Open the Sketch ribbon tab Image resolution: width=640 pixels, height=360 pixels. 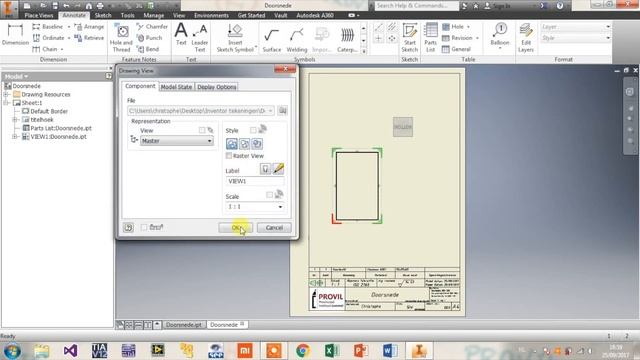tap(103, 15)
